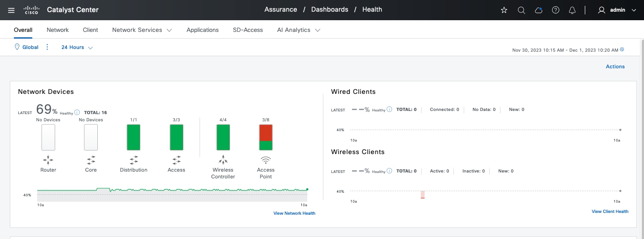Click the Wired Clients healthy info icon
The height and width of the screenshot is (239, 644).
click(x=389, y=109)
